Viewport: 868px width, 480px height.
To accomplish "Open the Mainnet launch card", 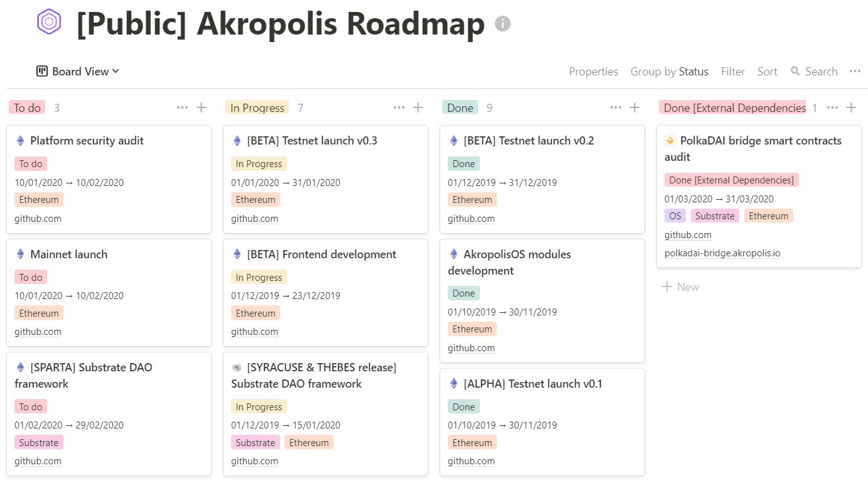I will (109, 292).
